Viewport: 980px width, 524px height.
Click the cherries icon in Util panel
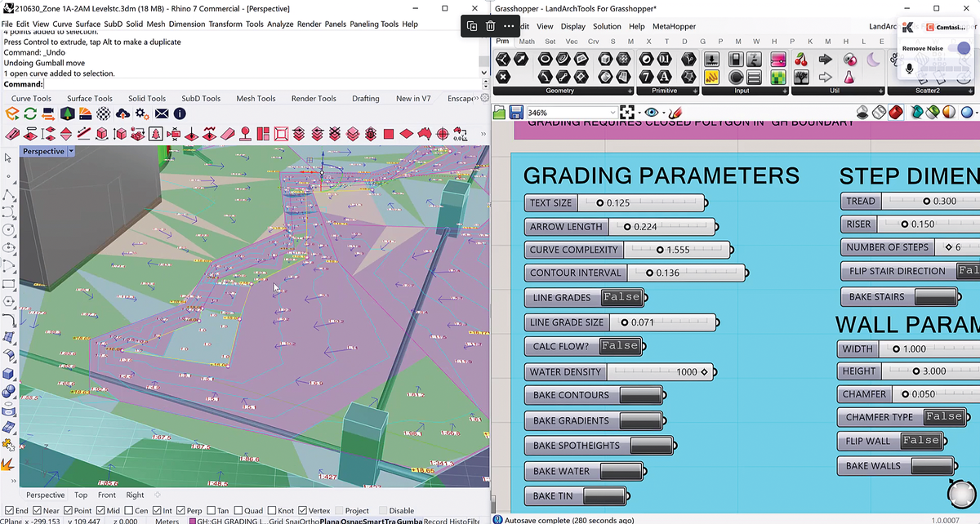click(x=801, y=60)
